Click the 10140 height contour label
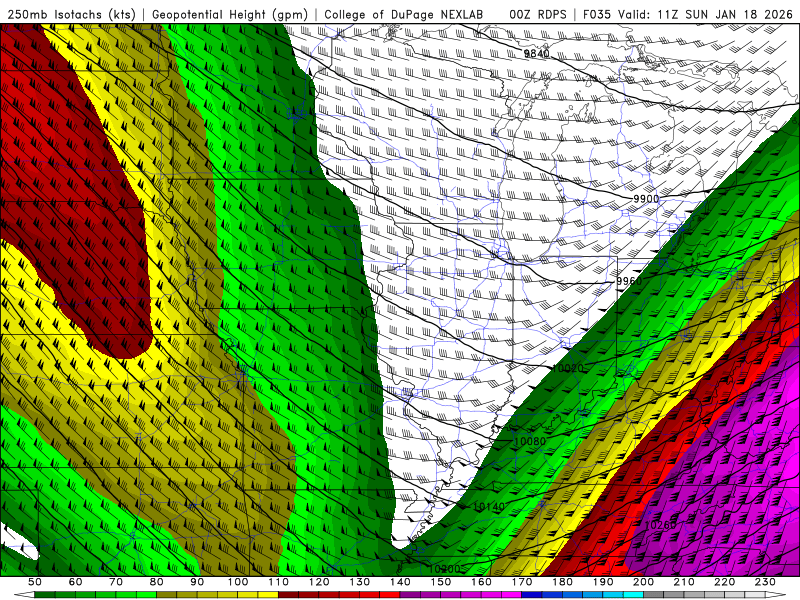This screenshot has width=800, height=600. (489, 507)
